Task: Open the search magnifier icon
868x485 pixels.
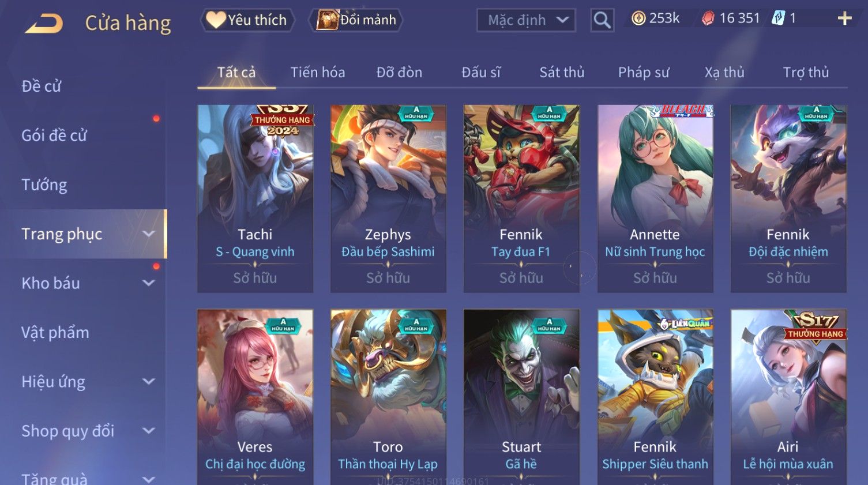Action: point(602,20)
